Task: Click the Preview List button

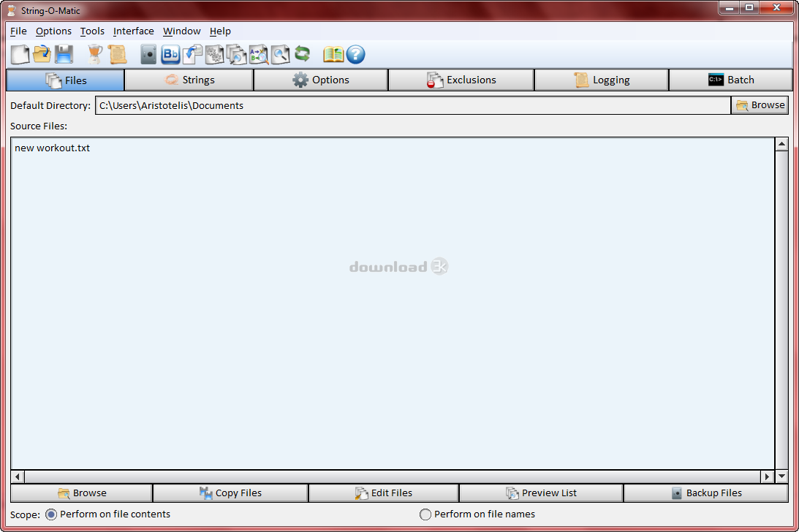Action: tap(541, 493)
